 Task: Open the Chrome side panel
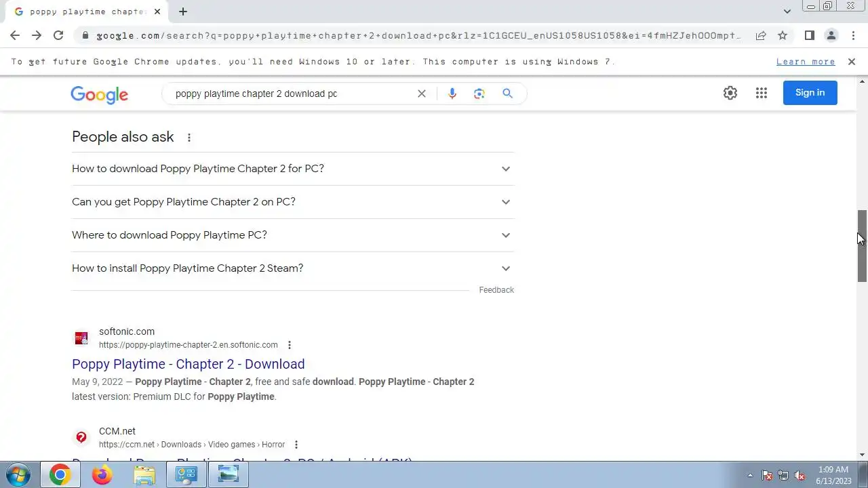(810, 35)
